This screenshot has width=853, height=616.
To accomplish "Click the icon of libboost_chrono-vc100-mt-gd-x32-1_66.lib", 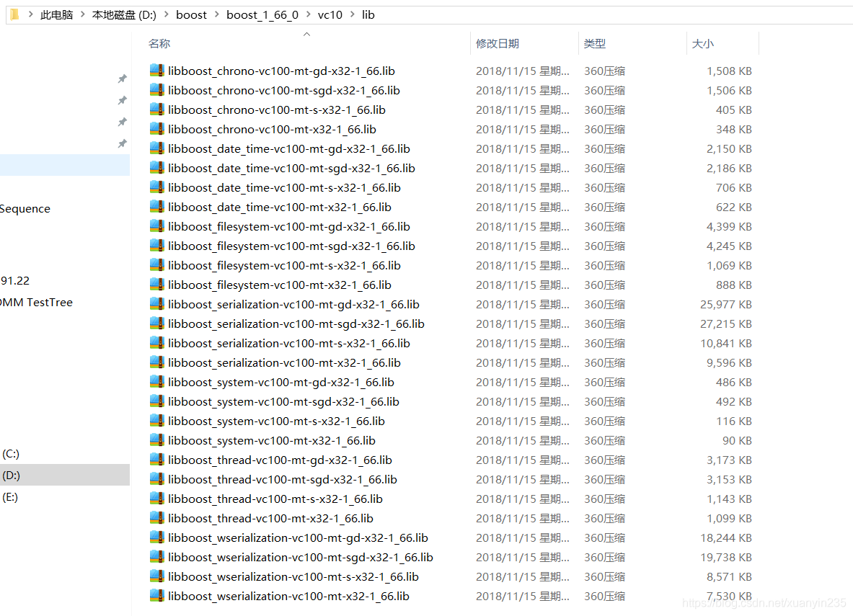I will pos(156,70).
